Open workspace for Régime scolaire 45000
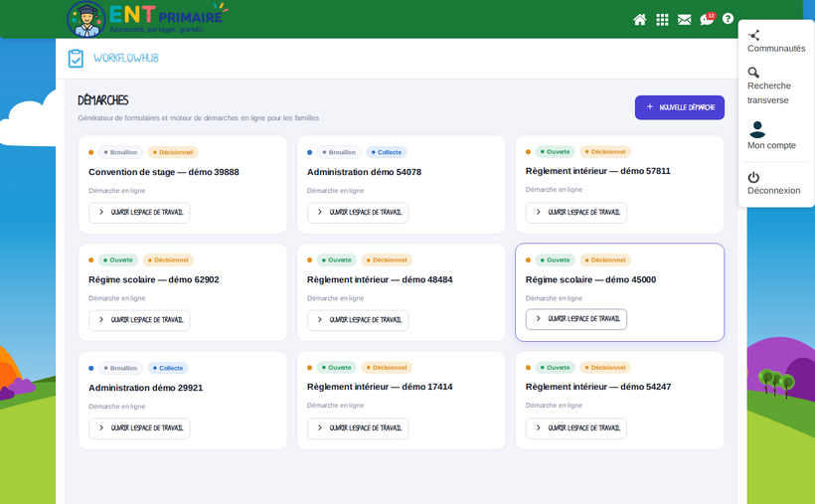This screenshot has width=815, height=504. 575,319
